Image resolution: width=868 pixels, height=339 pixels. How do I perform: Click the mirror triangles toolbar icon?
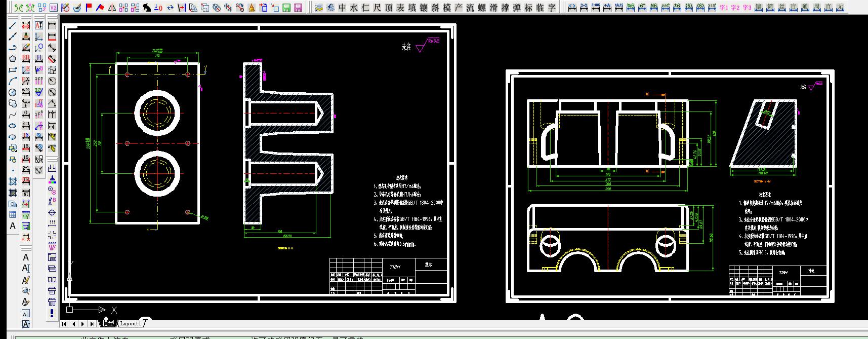[x=111, y=8]
